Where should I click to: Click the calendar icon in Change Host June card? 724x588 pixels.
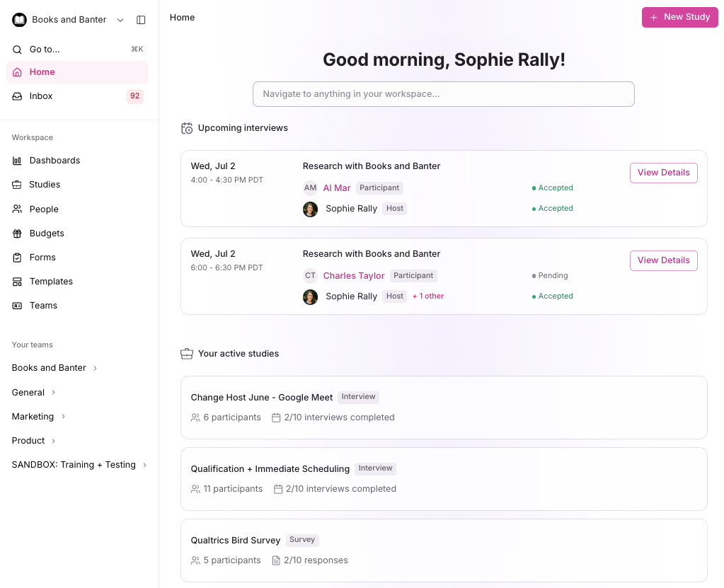pyautogui.click(x=276, y=417)
